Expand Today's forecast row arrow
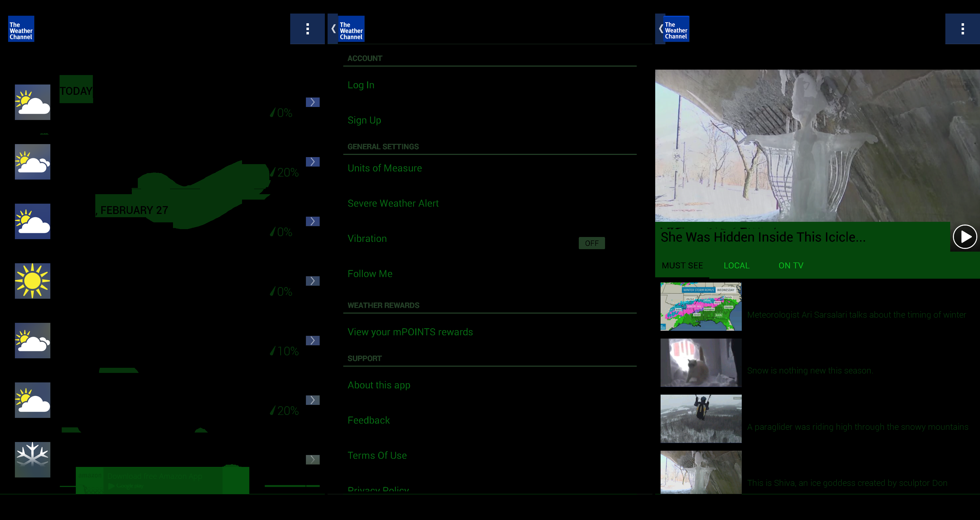Image resolution: width=980 pixels, height=520 pixels. click(312, 102)
